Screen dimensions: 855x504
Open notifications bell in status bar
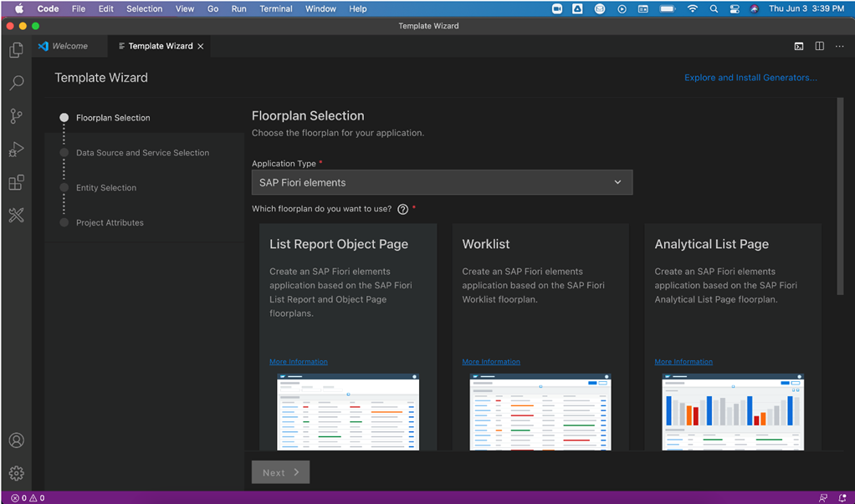tap(842, 498)
